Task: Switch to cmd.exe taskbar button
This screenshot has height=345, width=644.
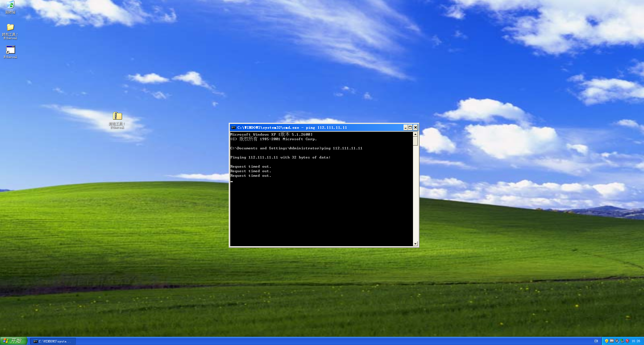Action: click(x=53, y=341)
